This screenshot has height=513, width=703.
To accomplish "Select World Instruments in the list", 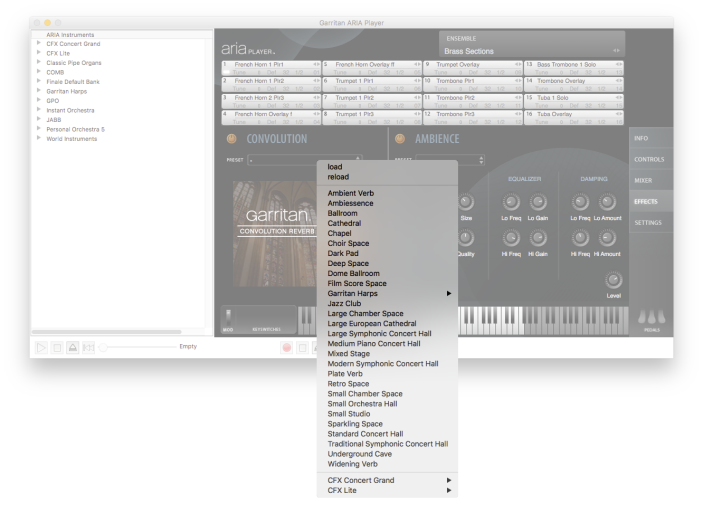I will [72, 139].
